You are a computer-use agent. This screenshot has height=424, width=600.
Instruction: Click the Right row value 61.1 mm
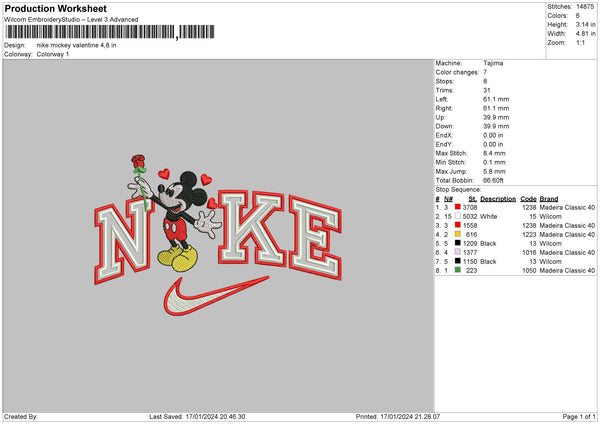coord(496,108)
